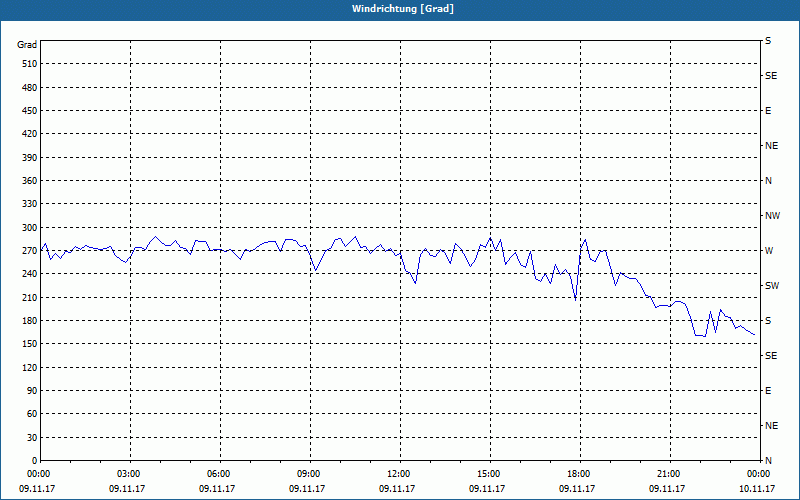Click the 30 y-axis value
This screenshot has height=500, width=800.
[32, 438]
